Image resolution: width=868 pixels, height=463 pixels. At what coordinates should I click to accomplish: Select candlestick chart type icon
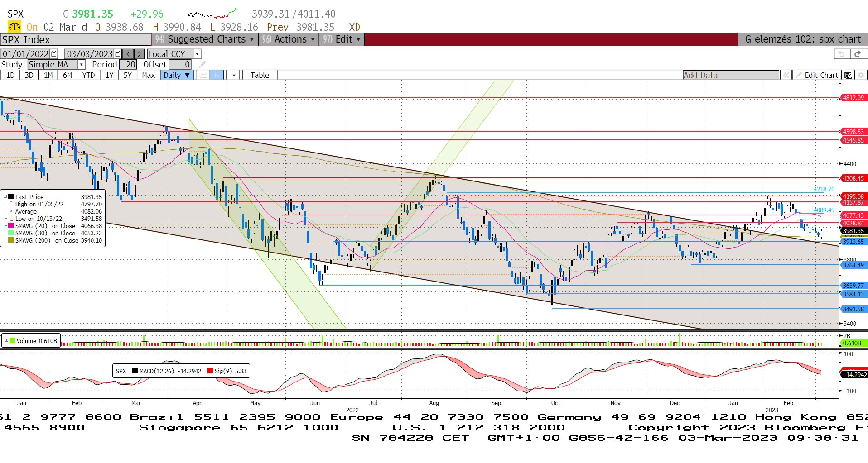pos(217,75)
